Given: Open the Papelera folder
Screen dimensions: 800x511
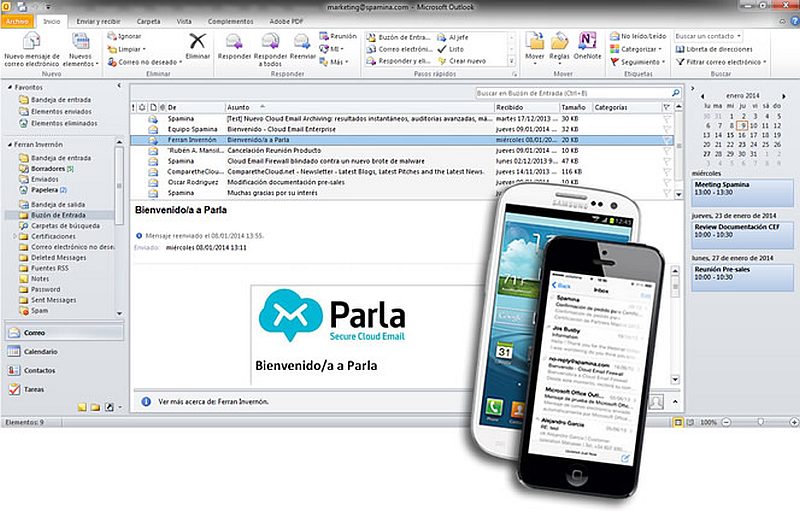Looking at the screenshot, I should 43,190.
